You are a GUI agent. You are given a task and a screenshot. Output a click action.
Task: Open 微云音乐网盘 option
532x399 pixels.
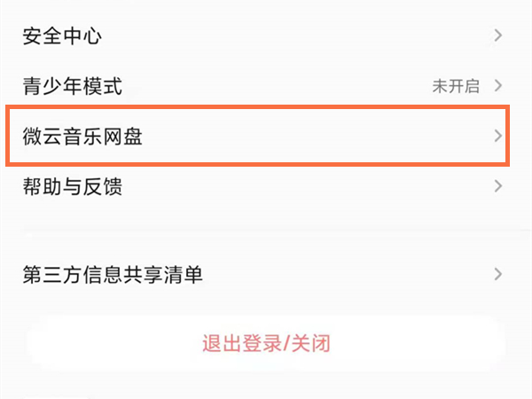[x=82, y=137]
